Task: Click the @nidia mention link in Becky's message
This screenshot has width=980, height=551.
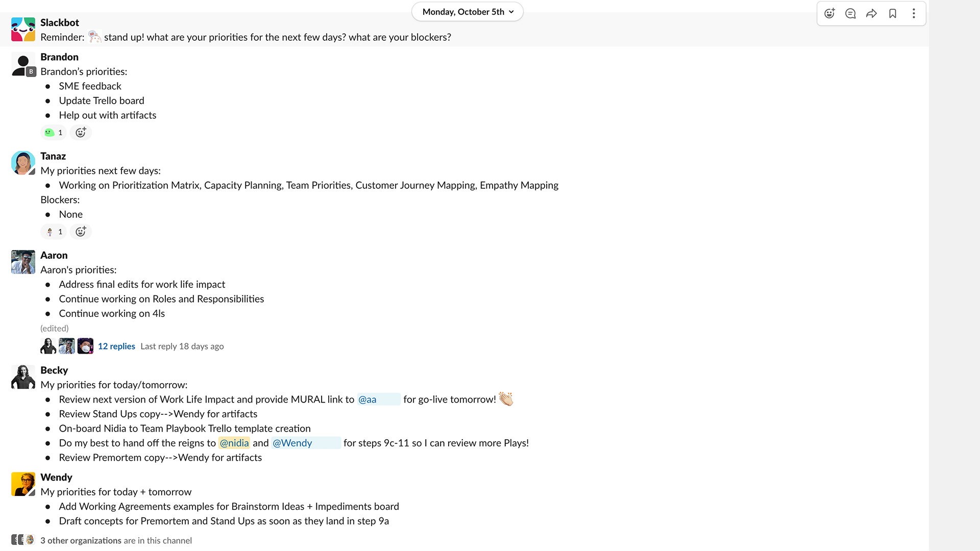Action: [x=234, y=443]
